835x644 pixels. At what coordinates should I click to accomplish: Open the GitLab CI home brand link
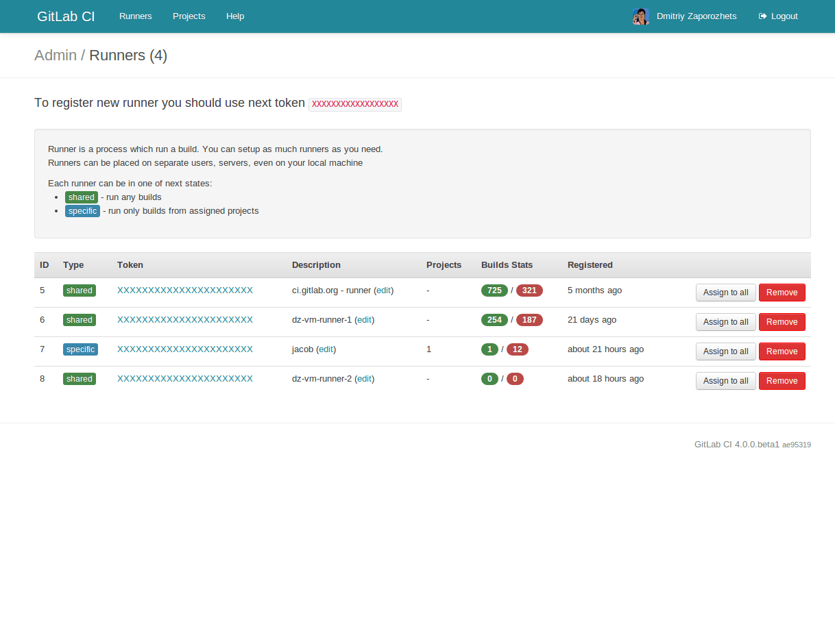pos(66,16)
